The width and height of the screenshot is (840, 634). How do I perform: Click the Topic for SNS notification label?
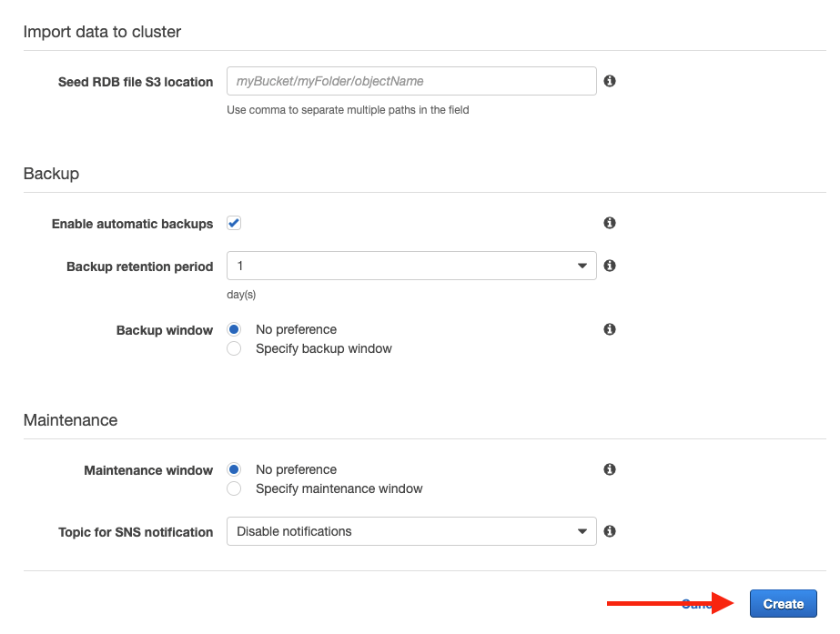136,532
